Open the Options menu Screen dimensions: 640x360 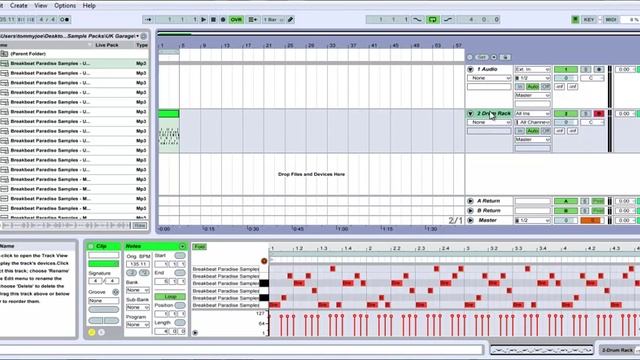[65, 6]
